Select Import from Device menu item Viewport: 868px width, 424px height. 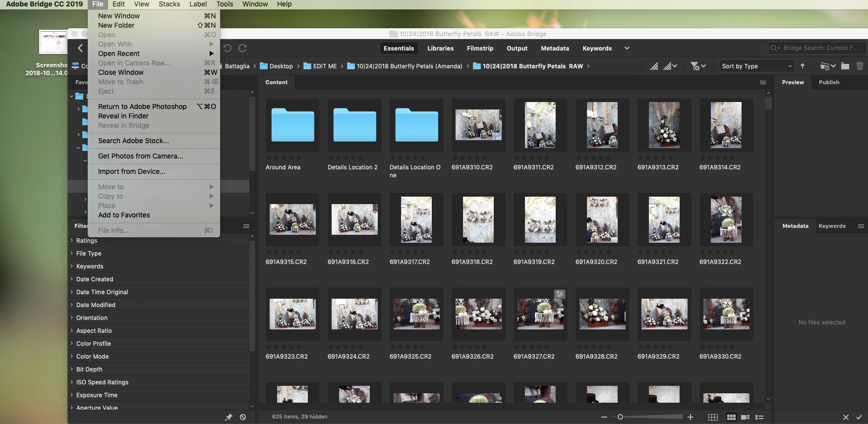154,171
